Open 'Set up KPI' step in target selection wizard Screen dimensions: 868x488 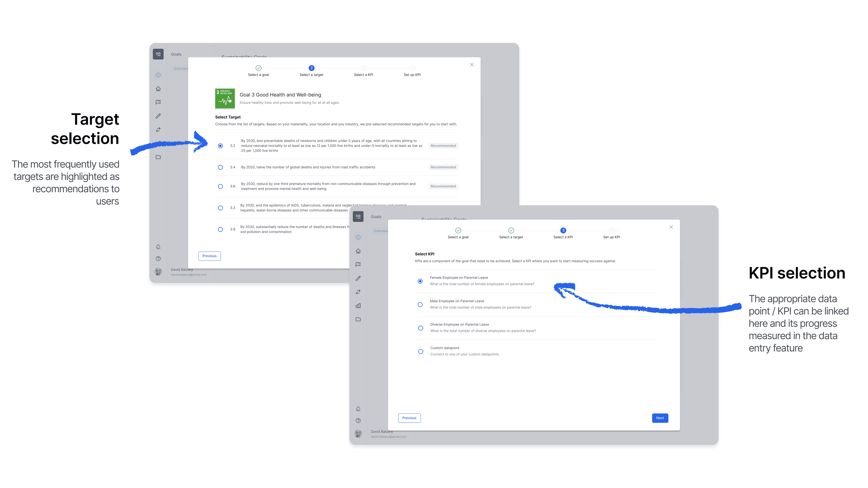coord(412,71)
